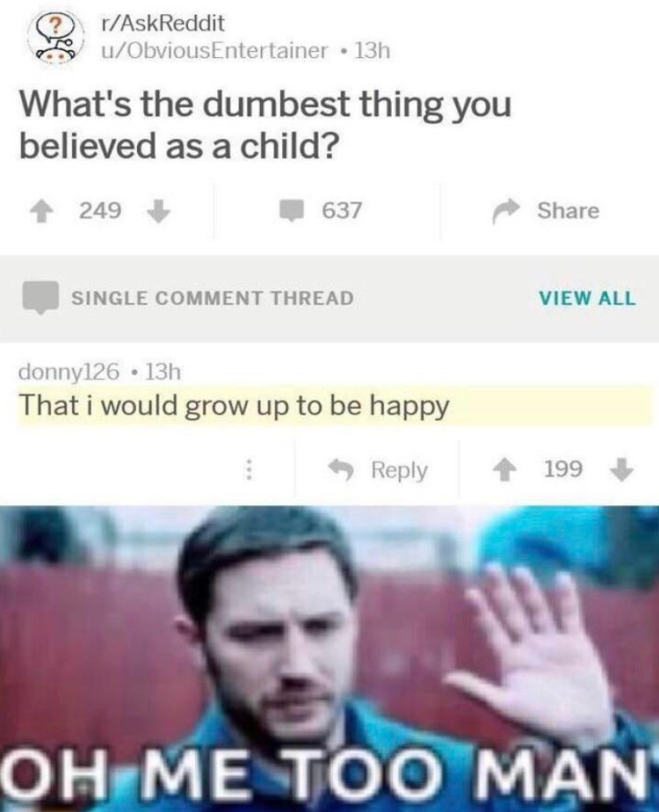
Task: Select the highlighted comment text
Action: tap(234, 407)
